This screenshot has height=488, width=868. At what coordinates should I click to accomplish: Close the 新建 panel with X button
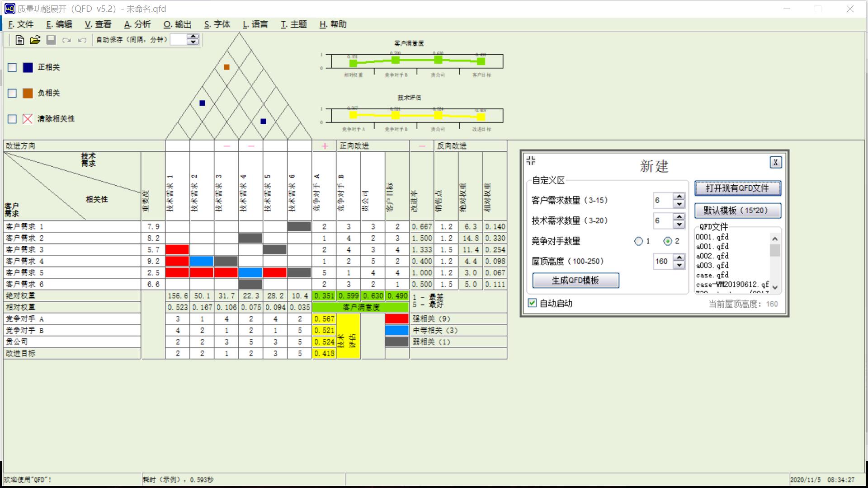pos(775,163)
